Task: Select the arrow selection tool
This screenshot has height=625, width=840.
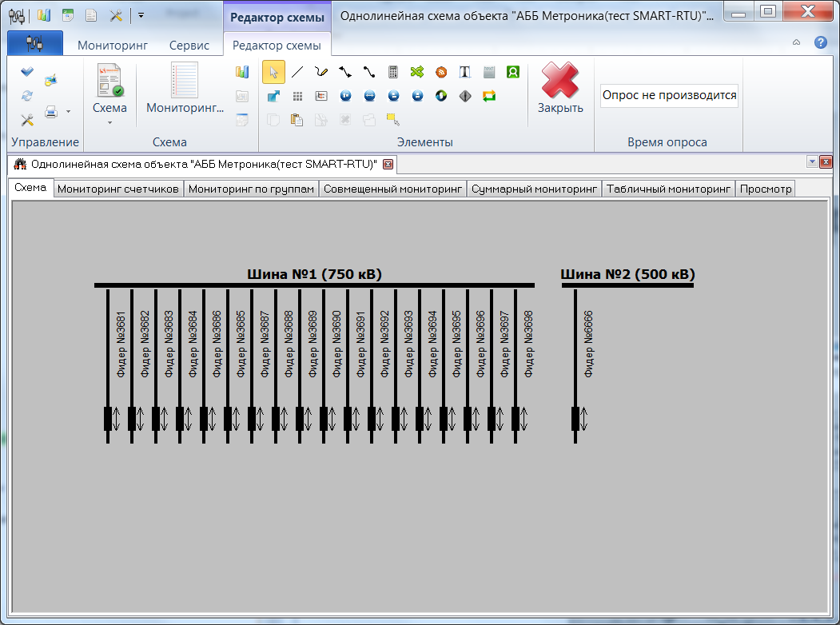Action: pyautogui.click(x=275, y=72)
